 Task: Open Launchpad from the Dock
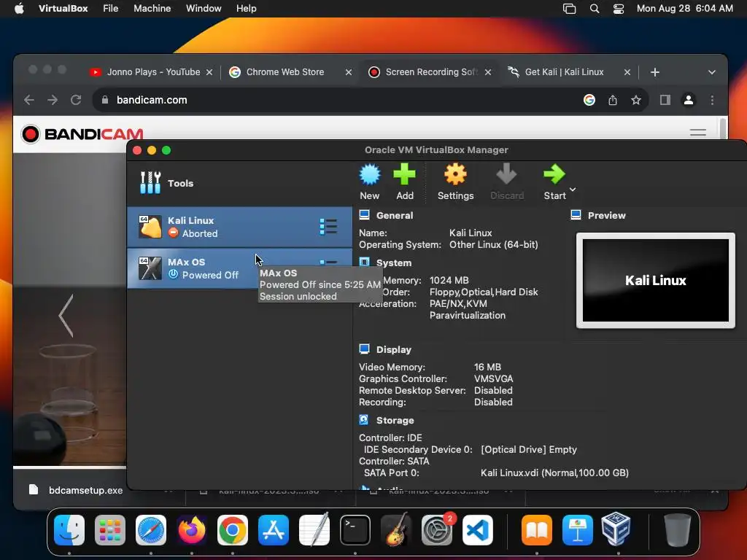[110, 530]
